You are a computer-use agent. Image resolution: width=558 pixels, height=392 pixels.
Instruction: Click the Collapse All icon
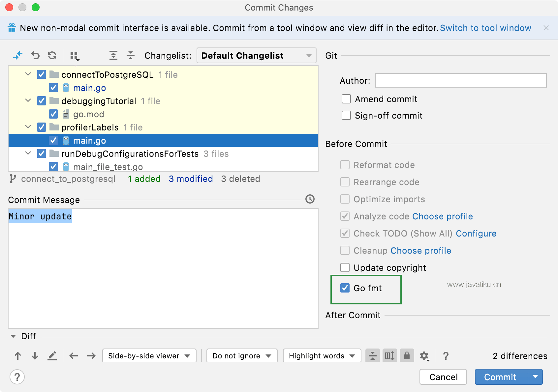coord(131,56)
